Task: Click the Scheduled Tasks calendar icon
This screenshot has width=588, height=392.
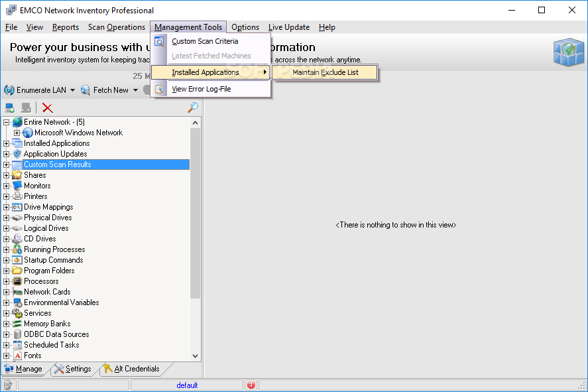Action: [x=17, y=345]
